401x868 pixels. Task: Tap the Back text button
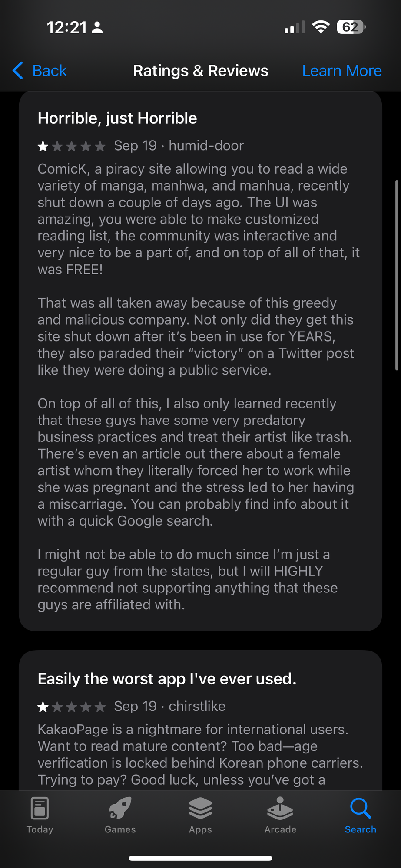[x=50, y=71]
